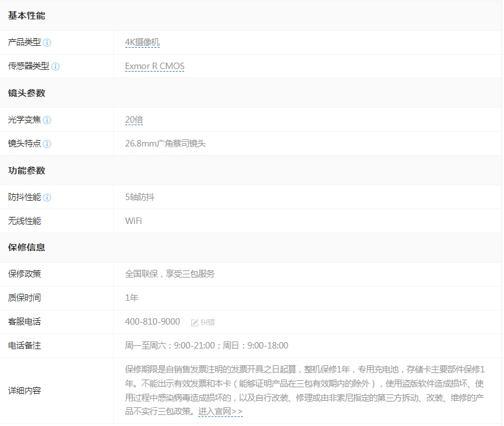Click the 400-810-9000 phone number
The height and width of the screenshot is (426, 504).
(152, 321)
